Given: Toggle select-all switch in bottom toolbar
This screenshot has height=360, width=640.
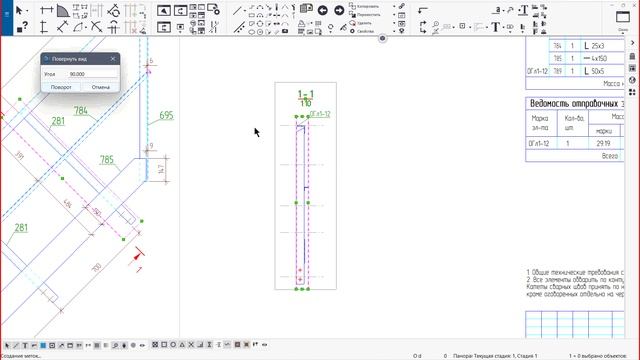Looking at the screenshot, I should point(7,345).
